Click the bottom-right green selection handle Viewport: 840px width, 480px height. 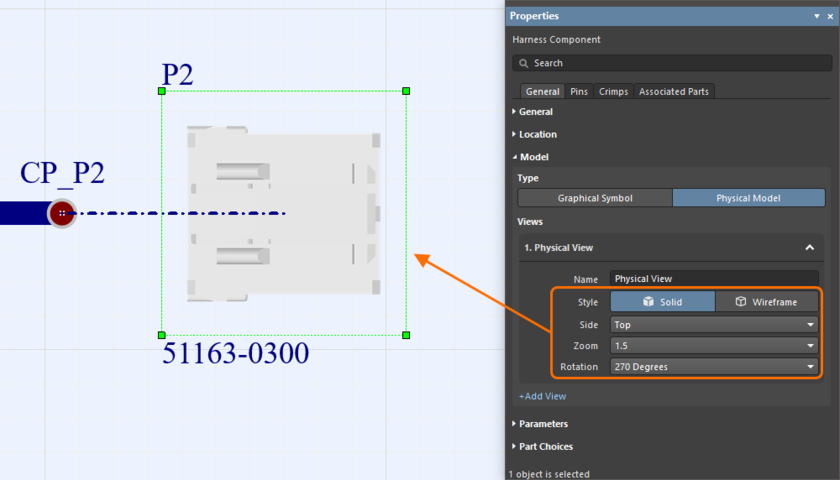tap(406, 335)
